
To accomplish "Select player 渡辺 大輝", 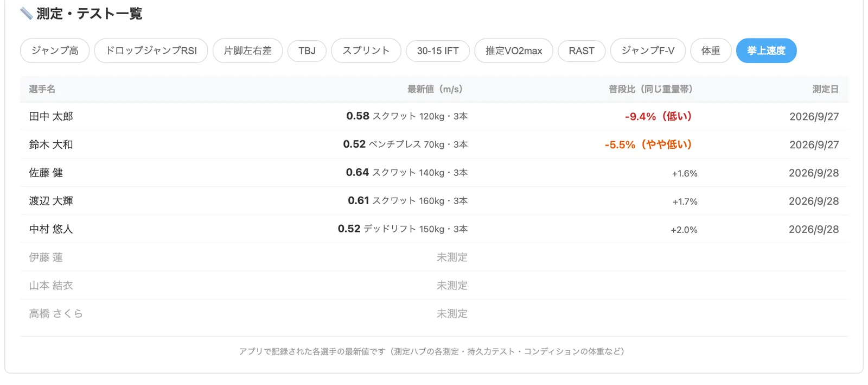I will coord(51,201).
